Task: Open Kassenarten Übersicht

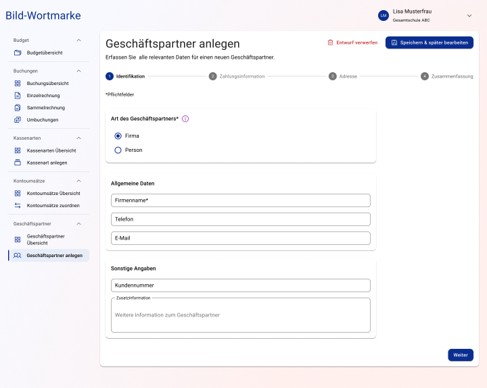Action: coord(51,151)
